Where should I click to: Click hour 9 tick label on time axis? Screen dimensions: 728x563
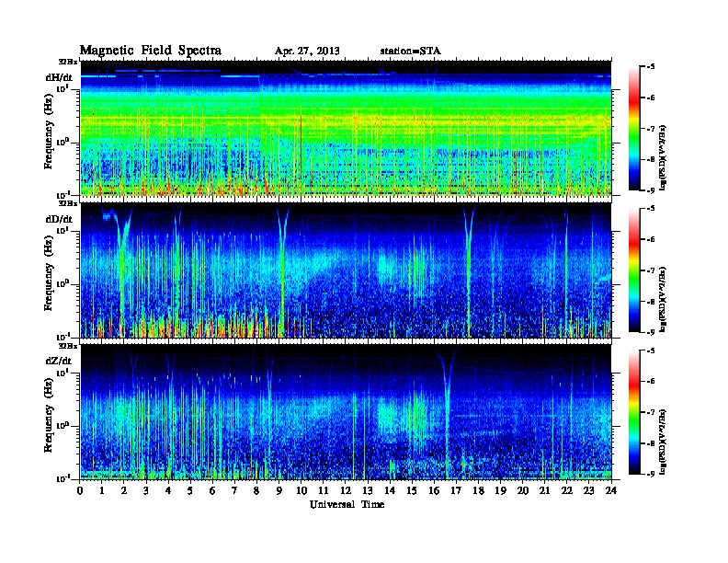(x=279, y=490)
